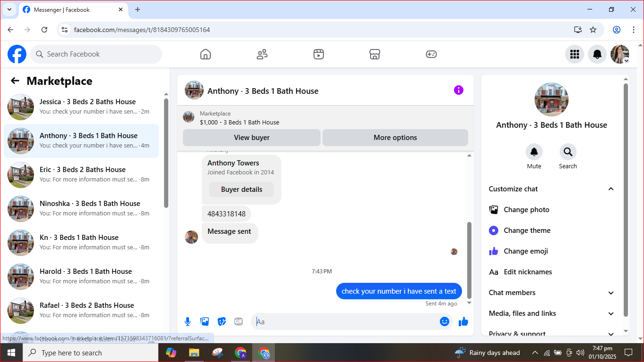Viewport: 644px width, 362px height.
Task: Open a new browser tab
Action: click(138, 9)
